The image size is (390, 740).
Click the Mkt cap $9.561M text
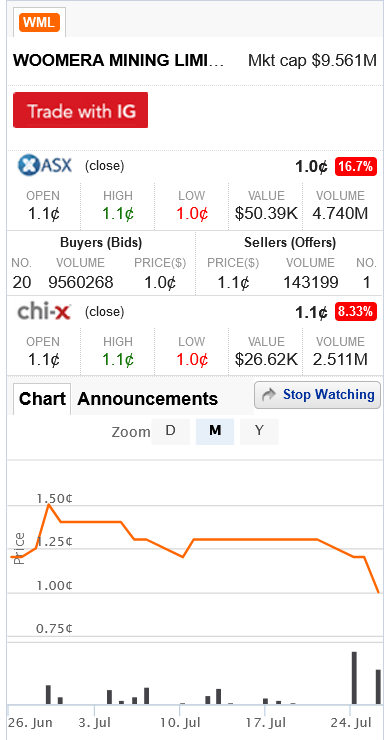click(313, 60)
